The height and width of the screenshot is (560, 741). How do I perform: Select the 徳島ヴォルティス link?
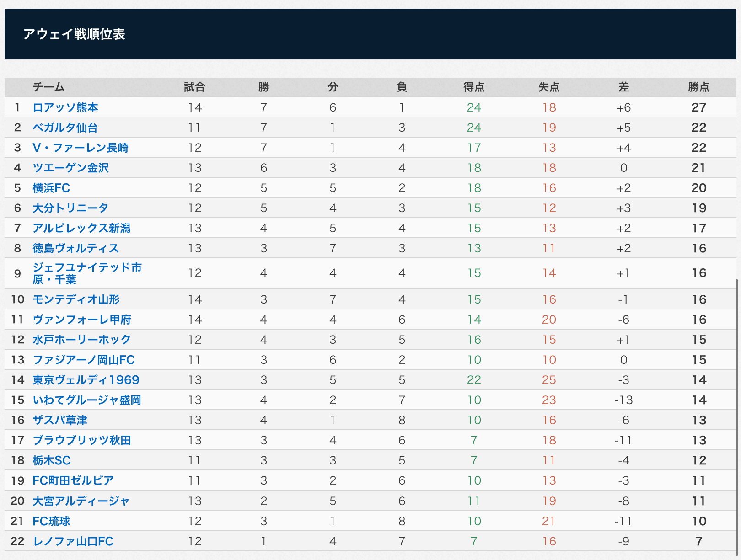pyautogui.click(x=76, y=248)
